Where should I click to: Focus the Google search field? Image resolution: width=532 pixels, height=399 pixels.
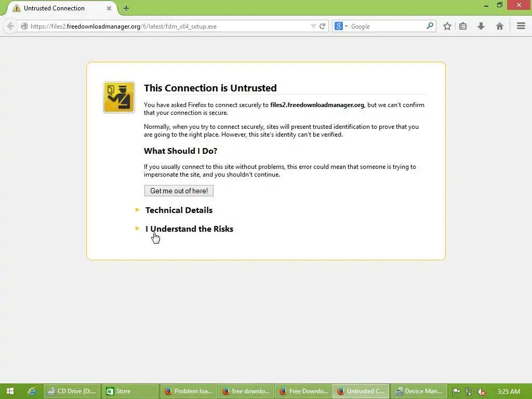coord(387,26)
